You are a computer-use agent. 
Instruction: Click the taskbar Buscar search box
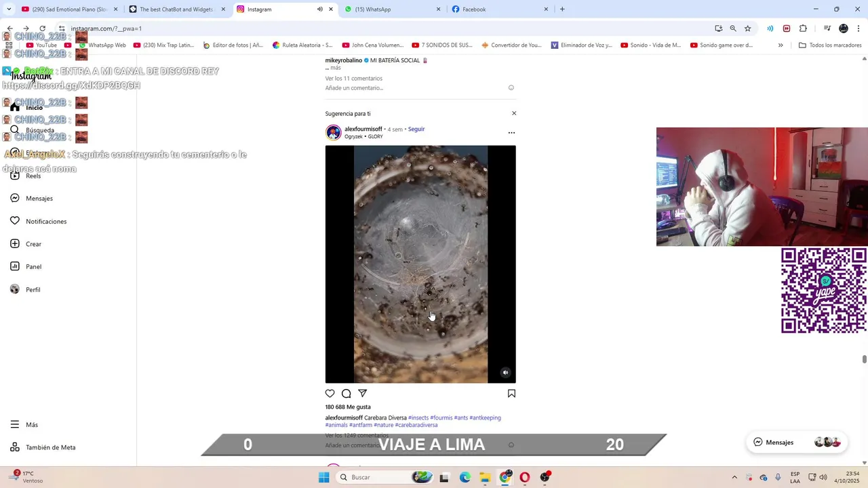pos(384,477)
